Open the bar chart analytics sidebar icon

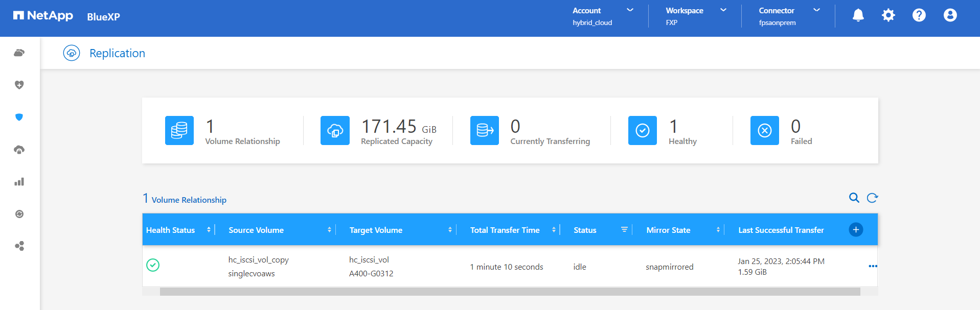[19, 182]
